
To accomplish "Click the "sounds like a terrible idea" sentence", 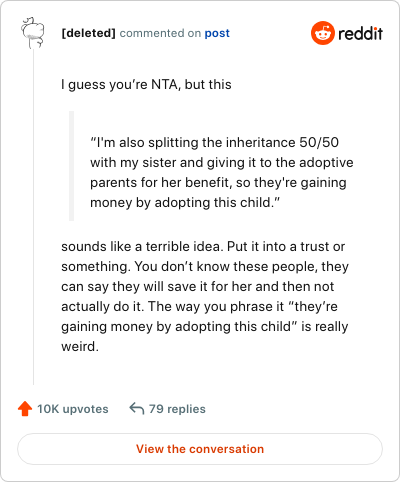I will coord(140,246).
